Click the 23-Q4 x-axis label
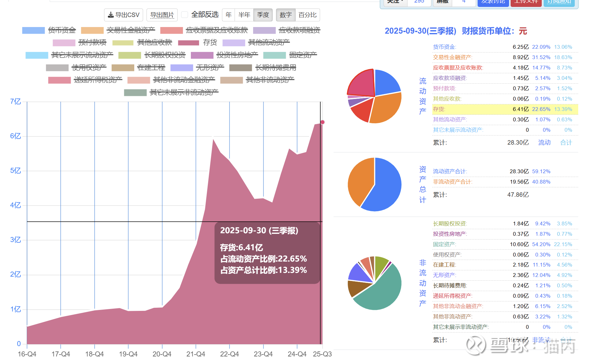The width and height of the screenshot is (593, 364). (263, 354)
